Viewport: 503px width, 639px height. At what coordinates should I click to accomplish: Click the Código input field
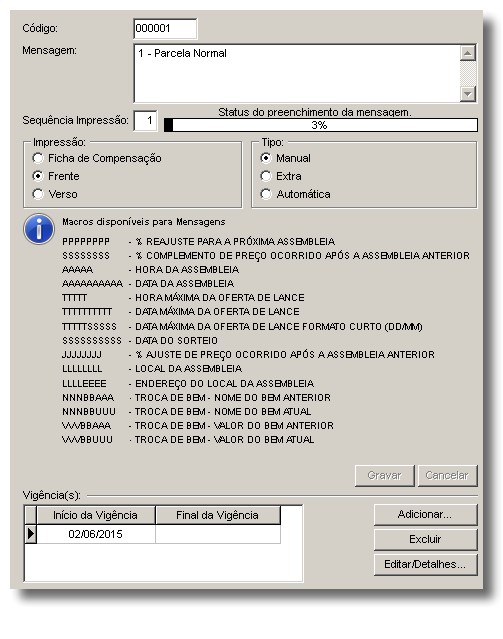coord(165,29)
